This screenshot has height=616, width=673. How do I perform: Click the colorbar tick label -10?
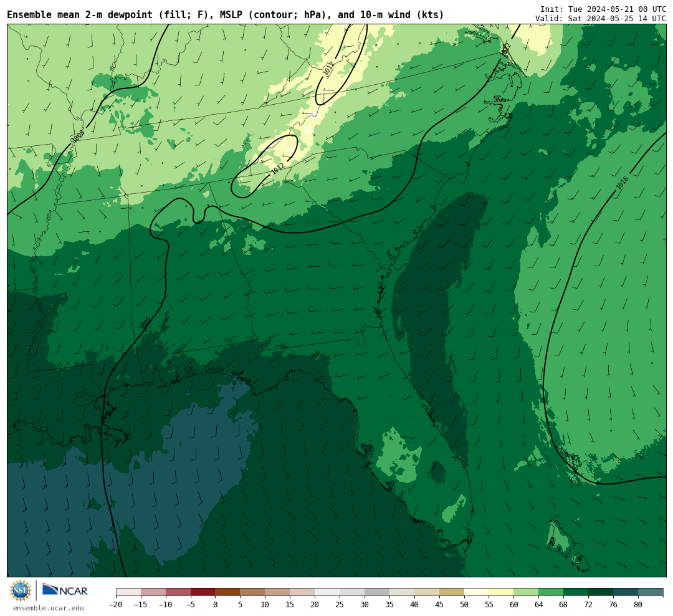tap(166, 605)
